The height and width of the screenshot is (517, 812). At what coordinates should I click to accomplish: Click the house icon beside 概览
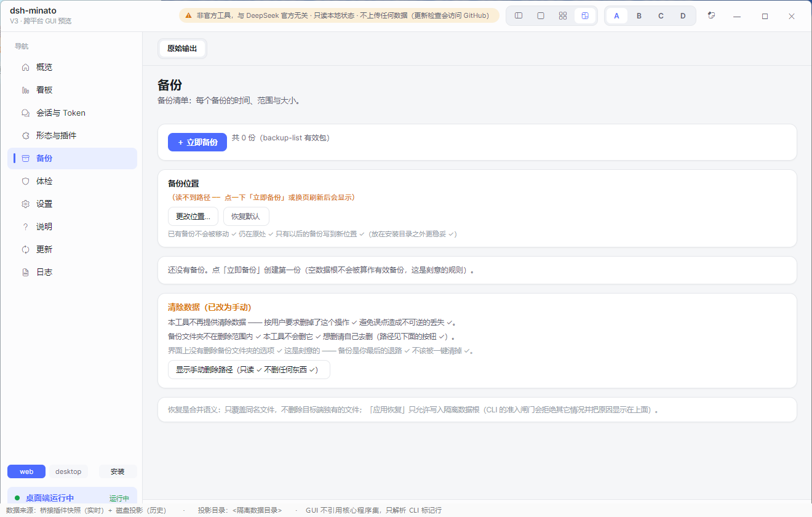(x=26, y=67)
